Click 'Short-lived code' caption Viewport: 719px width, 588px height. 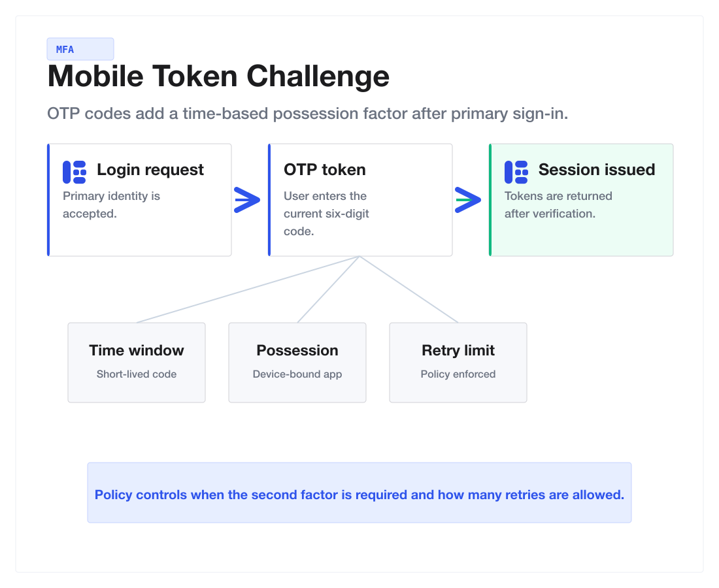pos(137,374)
